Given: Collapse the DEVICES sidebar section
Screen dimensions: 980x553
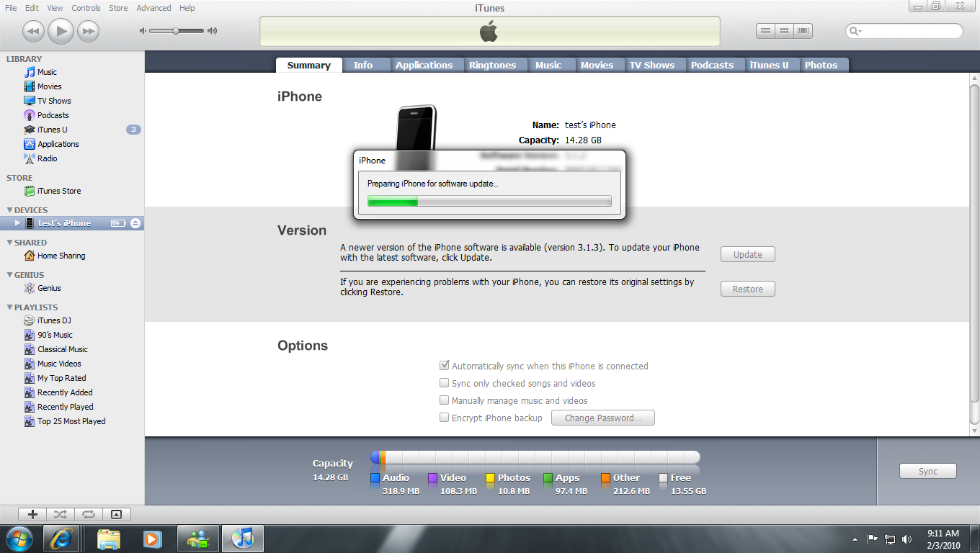Looking at the screenshot, I should 9,210.
